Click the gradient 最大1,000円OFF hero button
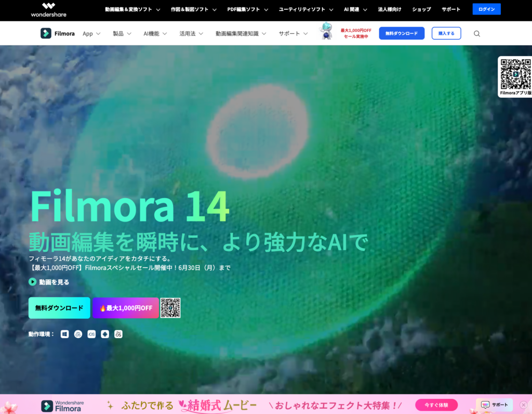 pyautogui.click(x=125, y=308)
